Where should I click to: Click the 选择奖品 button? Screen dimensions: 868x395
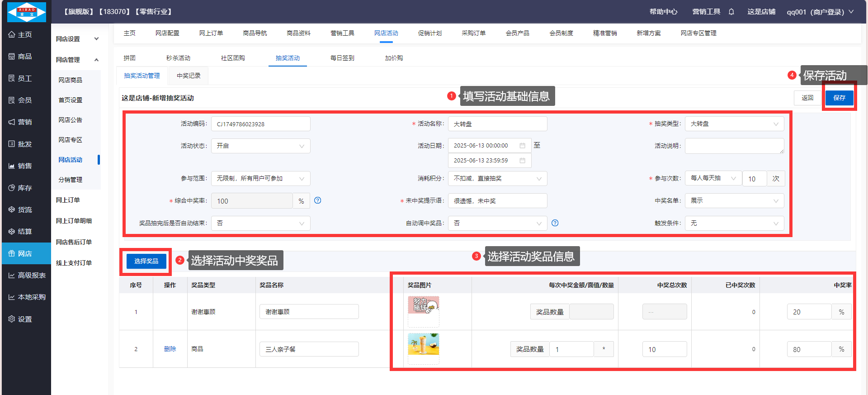[146, 261]
